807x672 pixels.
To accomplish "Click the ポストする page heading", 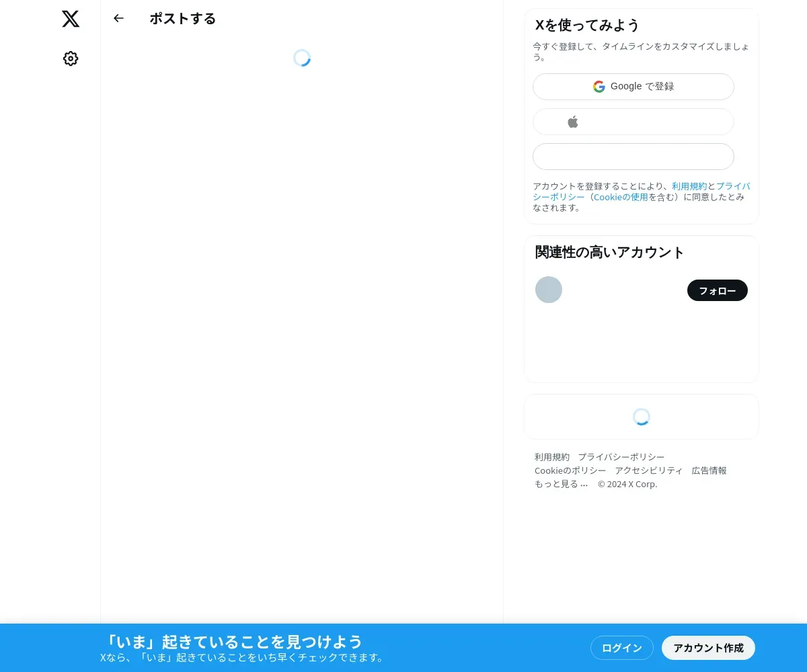I will 183,19.
